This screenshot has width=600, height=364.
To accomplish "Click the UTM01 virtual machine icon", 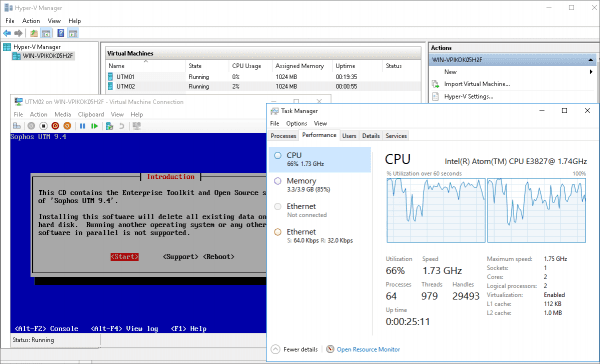I will (111, 77).
